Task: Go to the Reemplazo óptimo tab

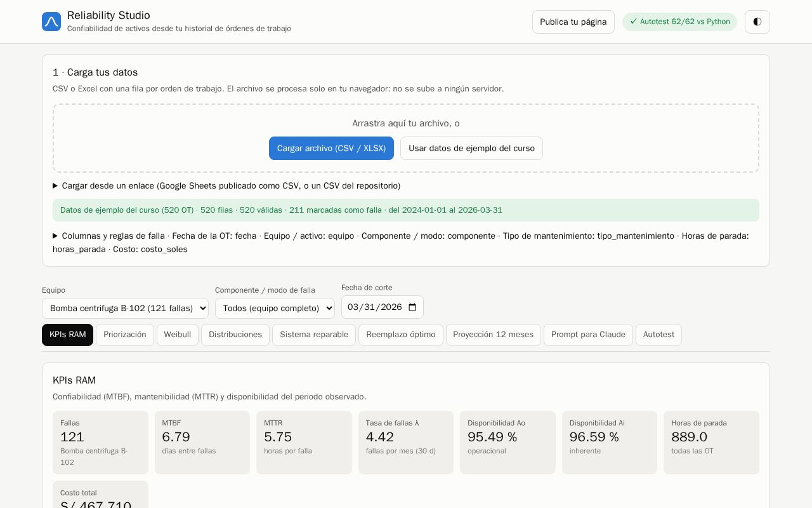Action: point(401,335)
